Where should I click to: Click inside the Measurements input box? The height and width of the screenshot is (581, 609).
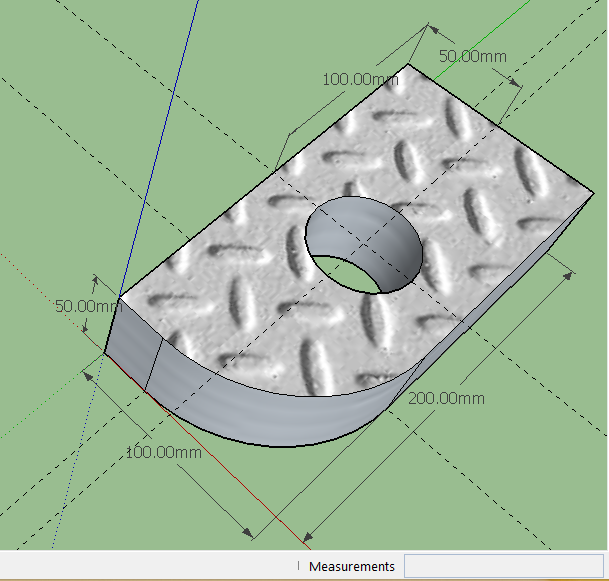pyautogui.click(x=503, y=566)
